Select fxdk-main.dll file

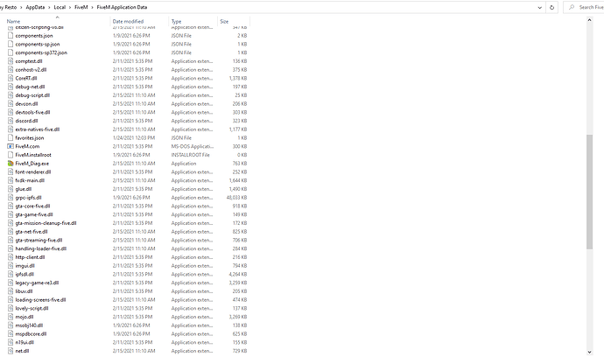(x=30, y=180)
